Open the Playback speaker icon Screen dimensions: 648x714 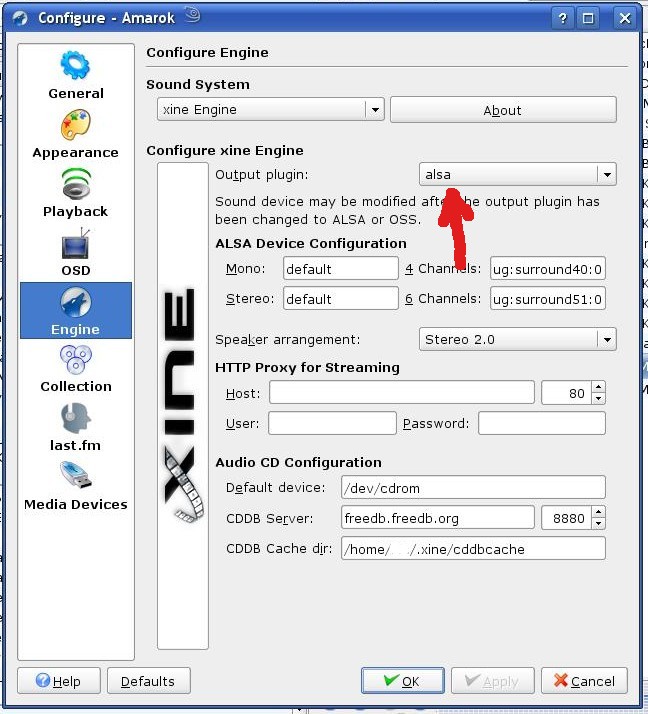tap(76, 184)
